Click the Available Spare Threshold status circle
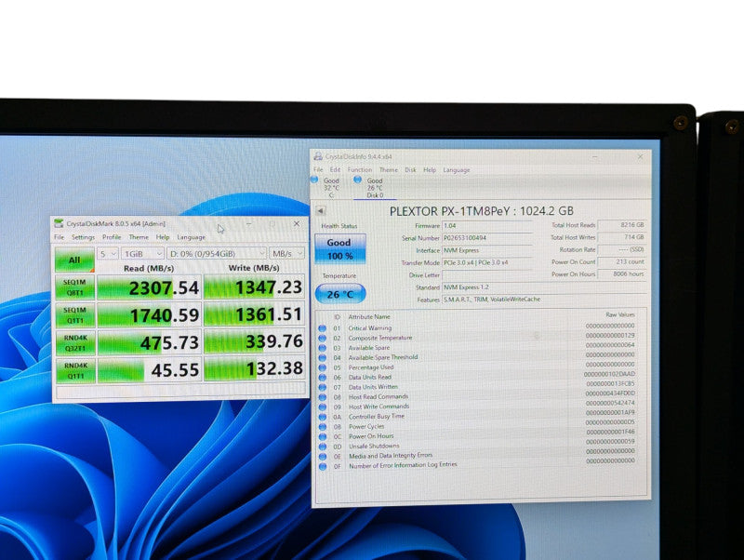The width and height of the screenshot is (744, 560). [x=322, y=357]
